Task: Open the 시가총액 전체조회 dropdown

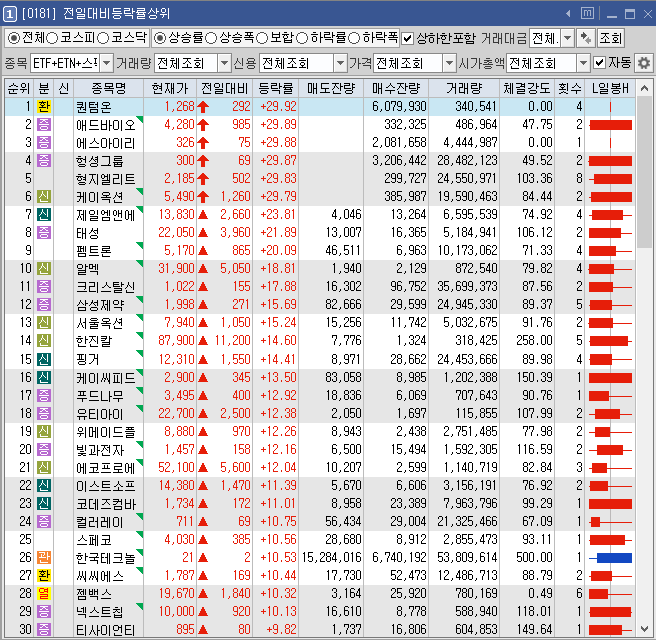Action: coord(583,63)
